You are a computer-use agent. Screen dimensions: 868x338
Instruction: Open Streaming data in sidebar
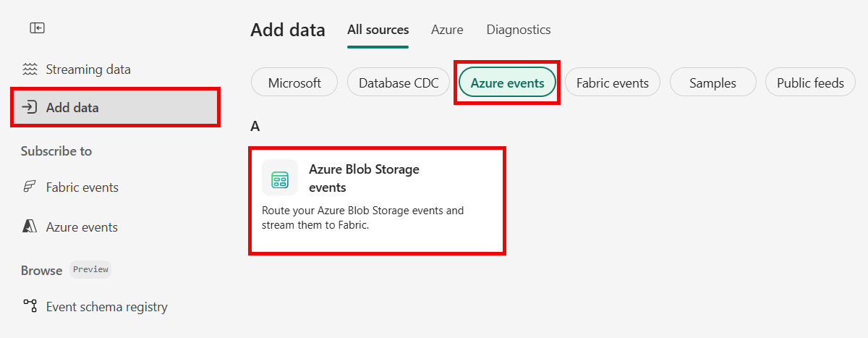[88, 69]
